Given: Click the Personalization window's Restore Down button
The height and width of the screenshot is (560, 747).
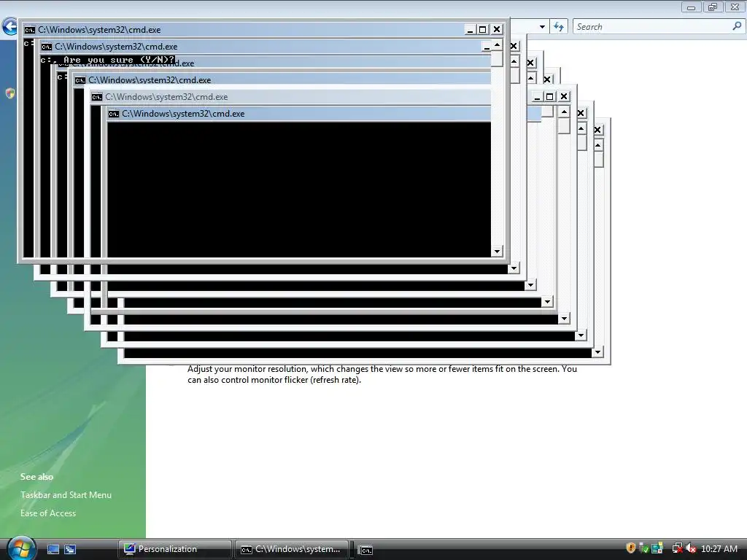Looking at the screenshot, I should coord(713,7).
